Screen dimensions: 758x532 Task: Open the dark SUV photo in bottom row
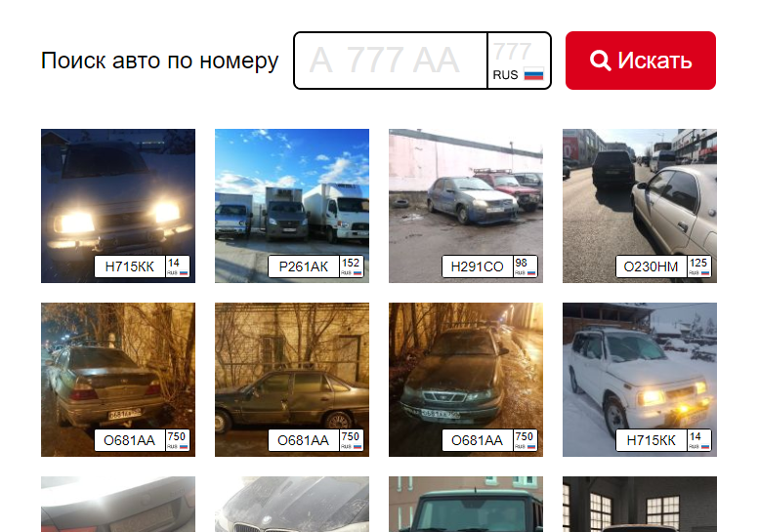tap(466, 504)
